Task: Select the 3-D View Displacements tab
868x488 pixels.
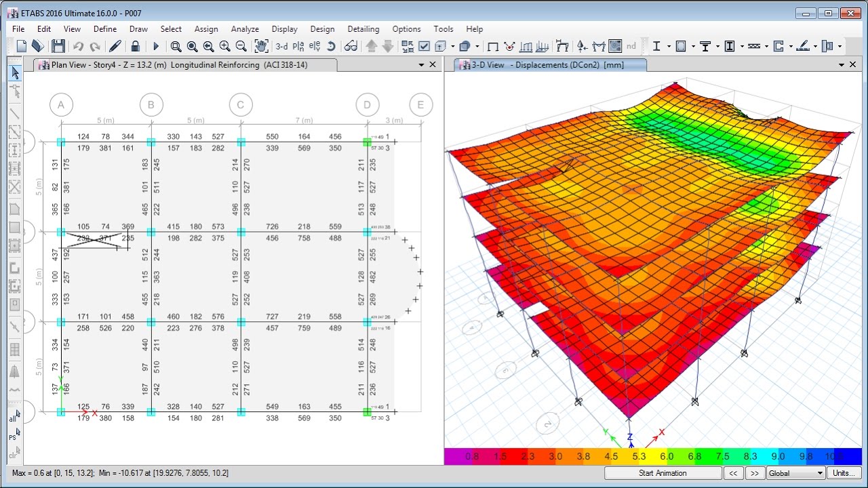Action: point(551,65)
